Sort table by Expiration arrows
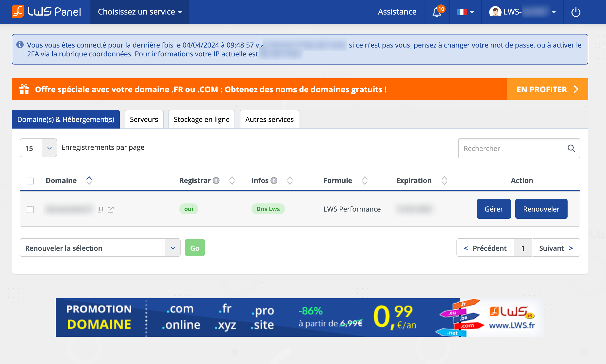This screenshot has height=364, width=606. [x=444, y=181]
